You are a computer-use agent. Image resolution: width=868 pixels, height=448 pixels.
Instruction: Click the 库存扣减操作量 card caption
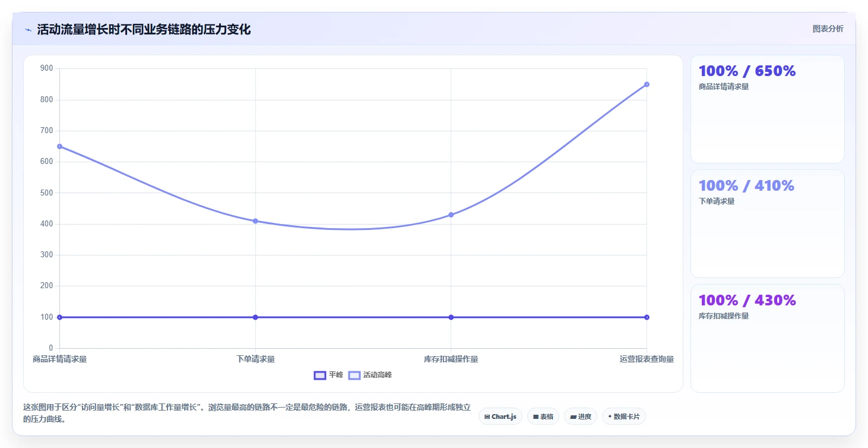click(x=724, y=316)
